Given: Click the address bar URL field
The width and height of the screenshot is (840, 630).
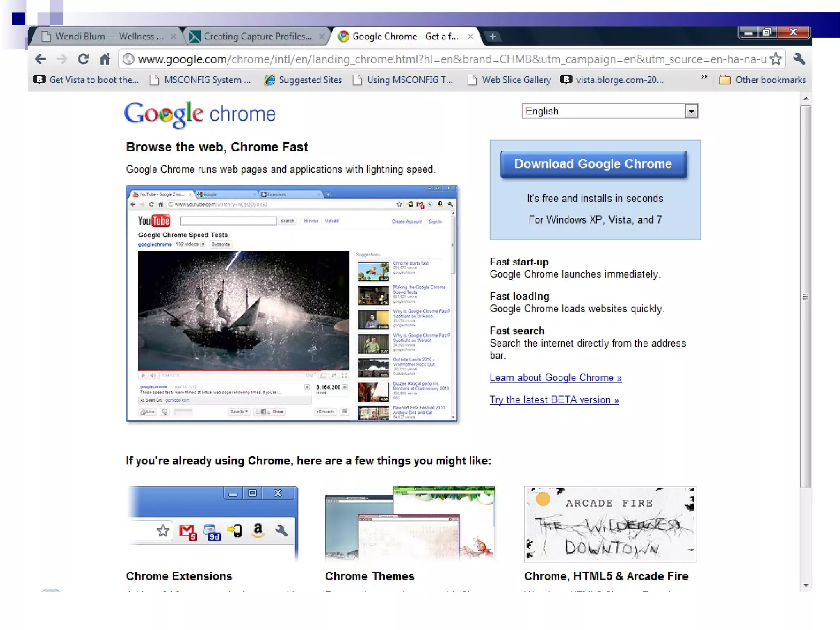Looking at the screenshot, I should coord(451,59).
